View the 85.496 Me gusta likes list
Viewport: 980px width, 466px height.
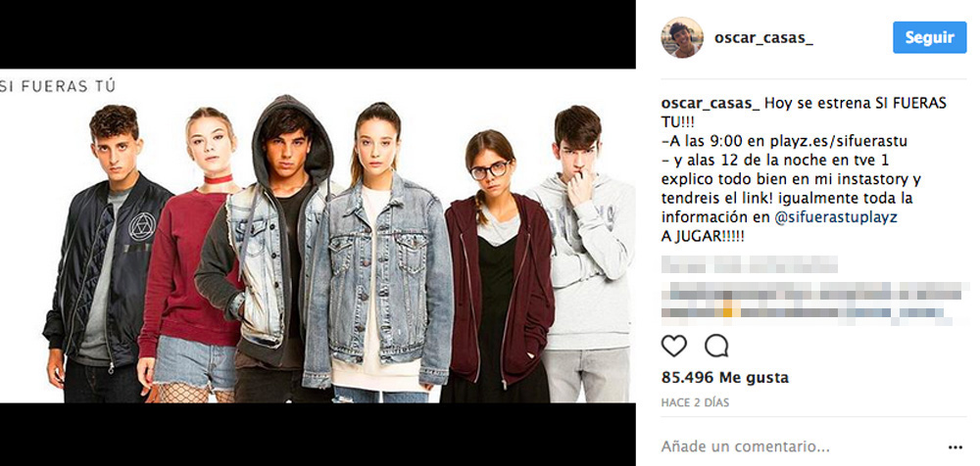[x=725, y=377]
